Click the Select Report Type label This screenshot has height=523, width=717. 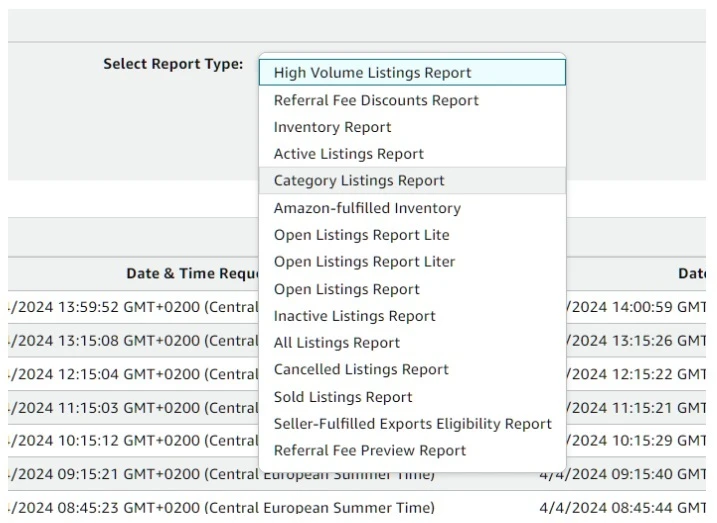pyautogui.click(x=173, y=64)
